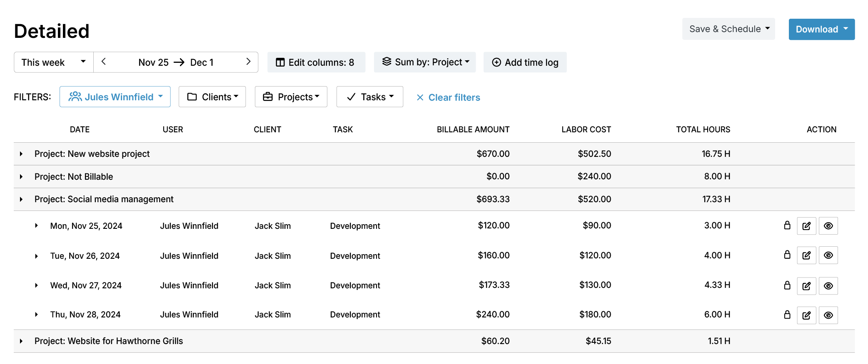This screenshot has width=868, height=364.
Task: Open the Jules Winnfield user filter
Action: 115,97
